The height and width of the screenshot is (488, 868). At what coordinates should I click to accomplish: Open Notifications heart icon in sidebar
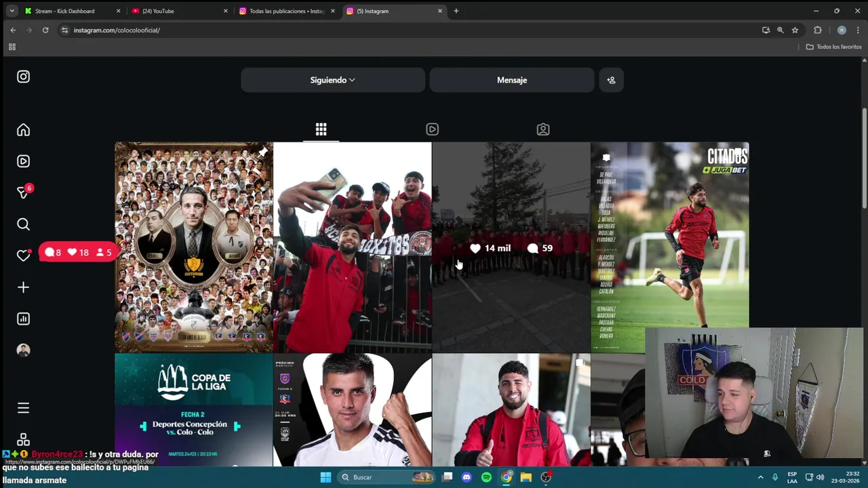(23, 256)
